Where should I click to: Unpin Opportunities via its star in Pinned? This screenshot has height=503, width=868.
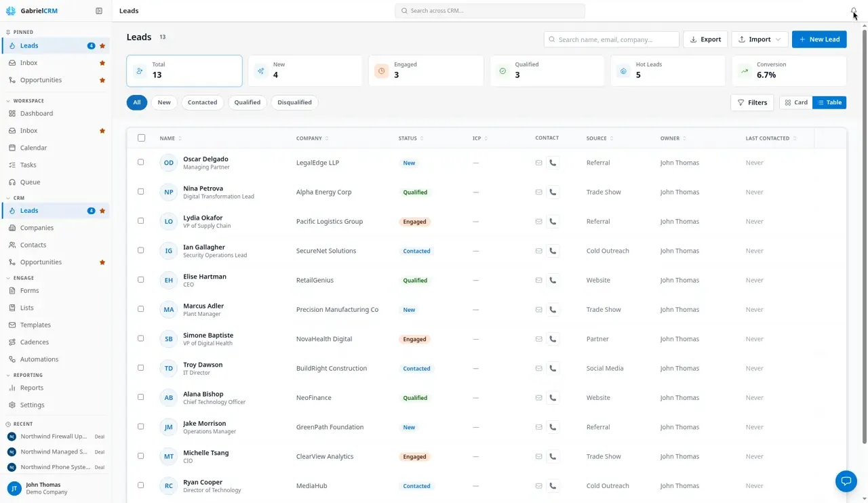point(102,80)
